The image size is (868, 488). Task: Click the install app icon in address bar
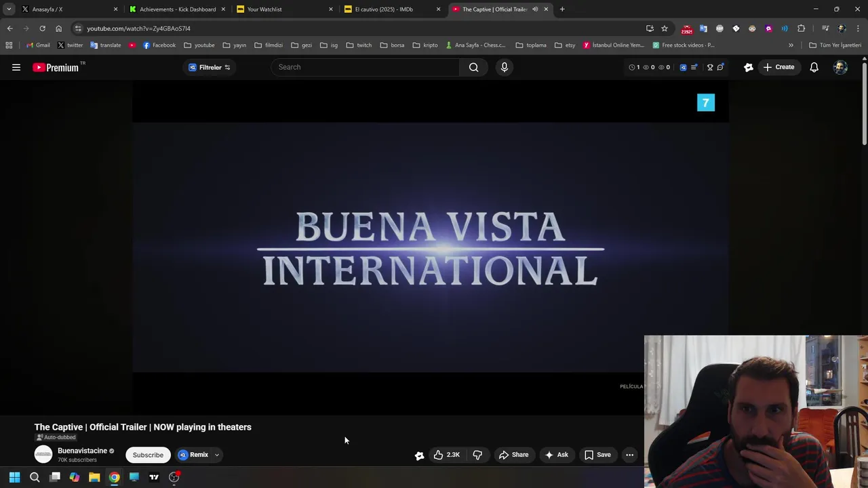[650, 28]
